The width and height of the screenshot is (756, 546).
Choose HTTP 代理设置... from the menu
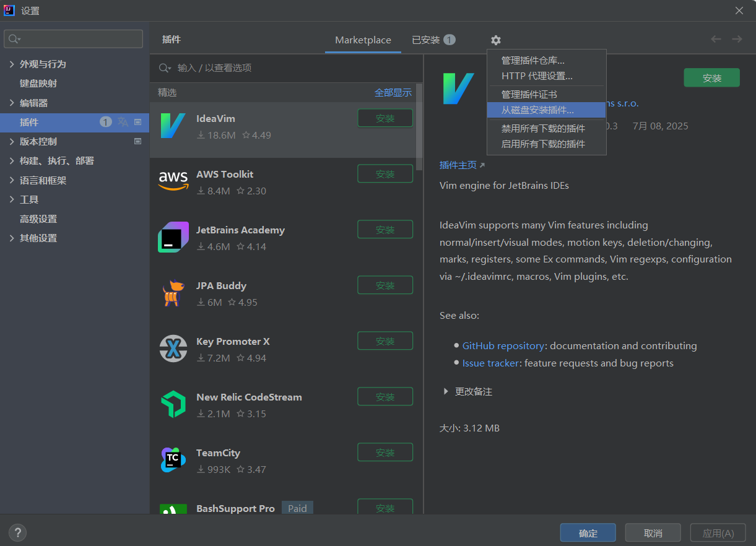[x=546, y=76]
